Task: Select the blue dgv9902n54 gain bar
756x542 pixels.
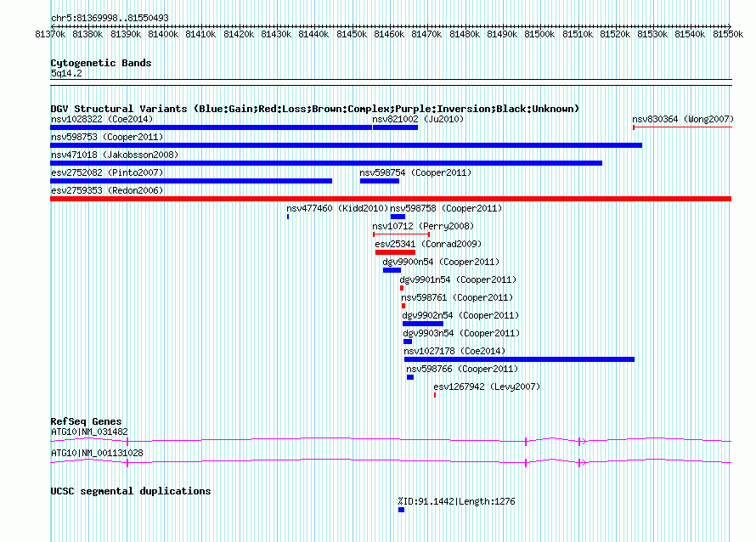Action: [x=423, y=324]
